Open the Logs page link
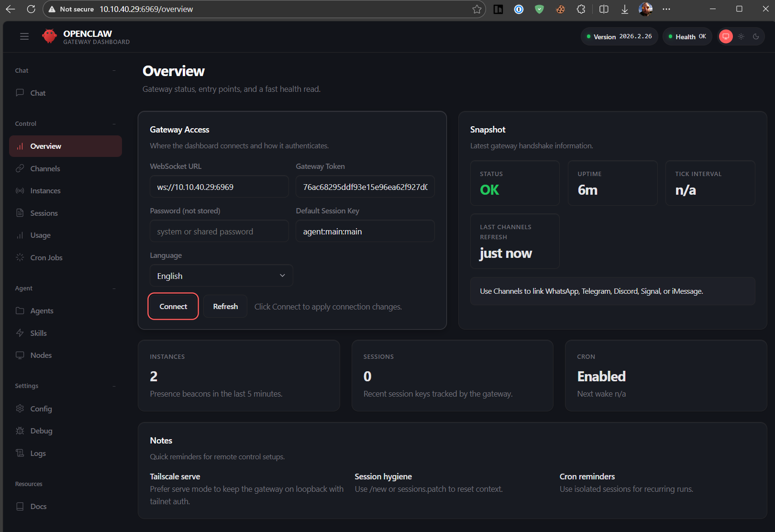Image resolution: width=775 pixels, height=532 pixels. click(x=66, y=453)
